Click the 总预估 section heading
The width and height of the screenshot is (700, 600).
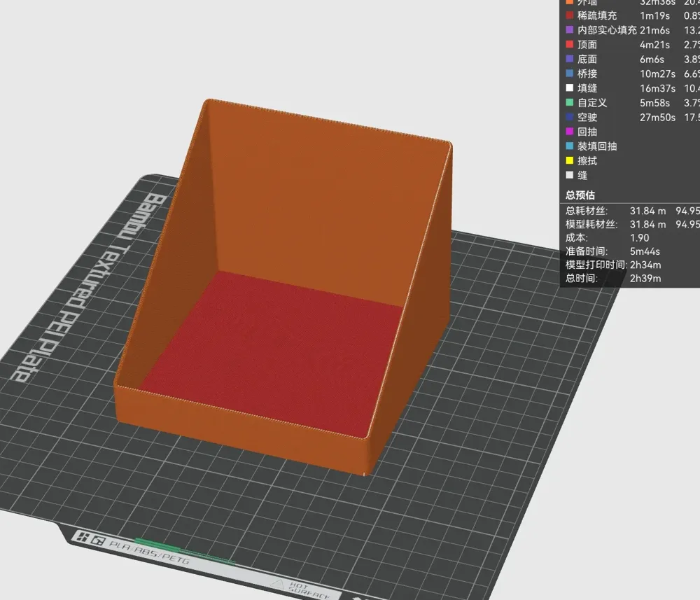(580, 195)
